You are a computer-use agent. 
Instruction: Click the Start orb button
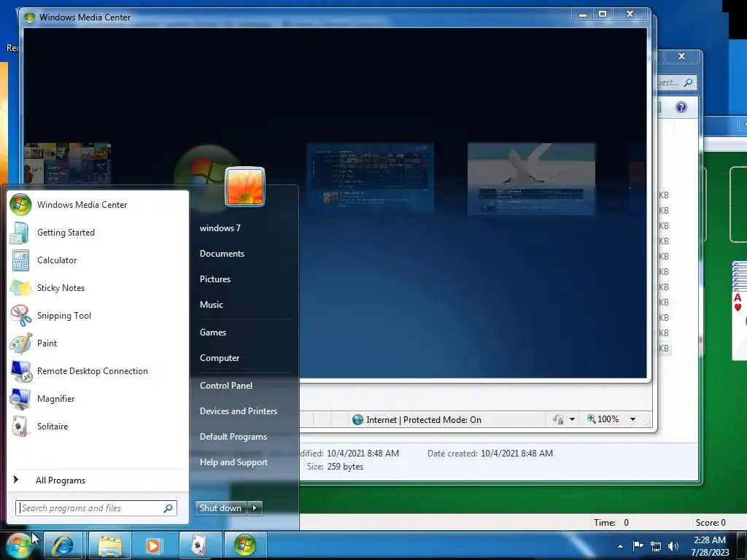20,545
